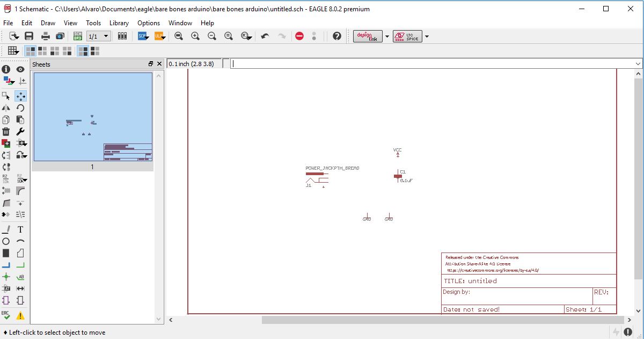Undock the Sheets panel
This screenshot has width=644, height=339.
(x=151, y=64)
